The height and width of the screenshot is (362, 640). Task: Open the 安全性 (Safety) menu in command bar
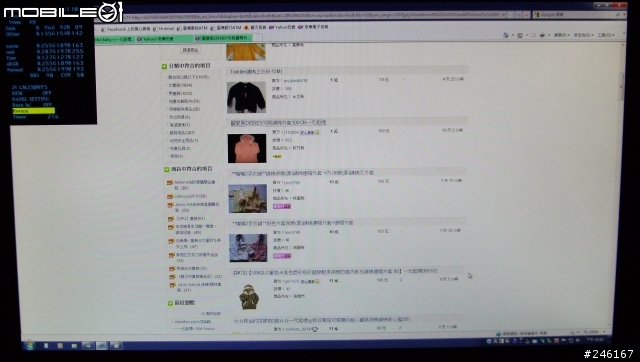click(x=582, y=35)
